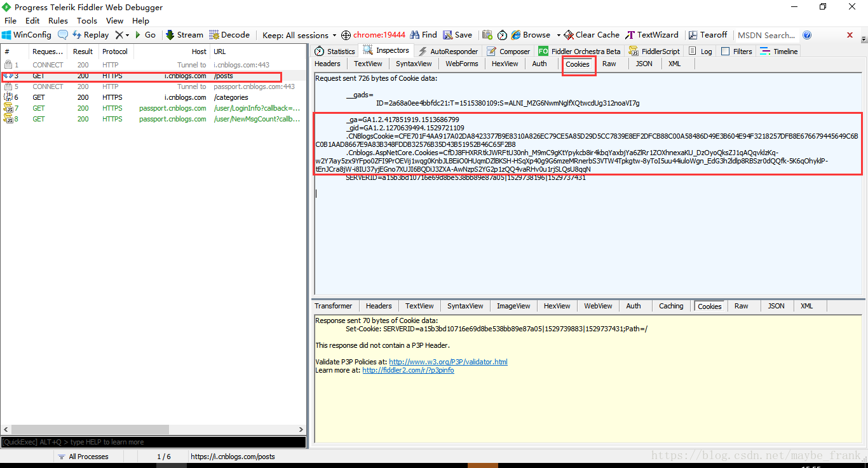The height and width of the screenshot is (468, 868).
Task: Close the toolbar with red X
Action: pyautogui.click(x=850, y=35)
